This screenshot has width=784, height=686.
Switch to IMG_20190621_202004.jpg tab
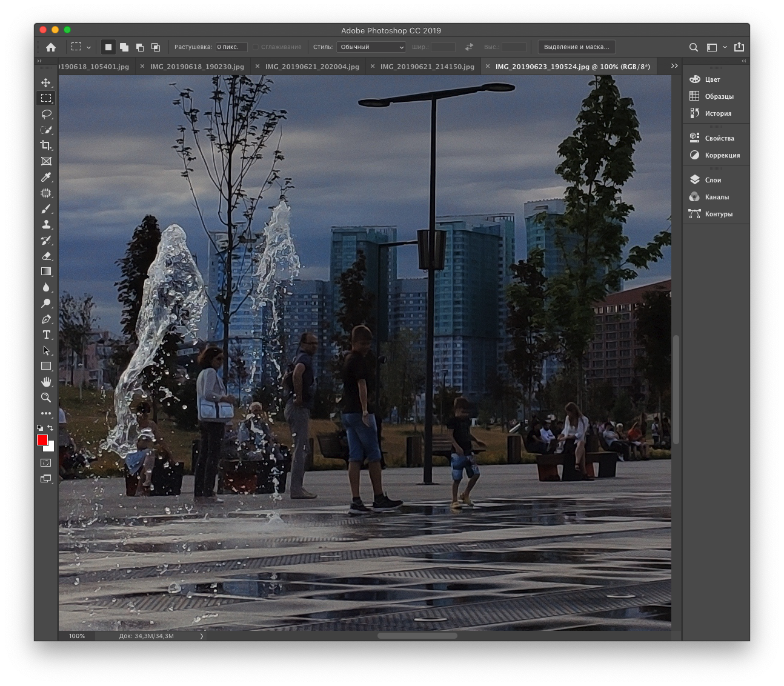[x=311, y=67]
